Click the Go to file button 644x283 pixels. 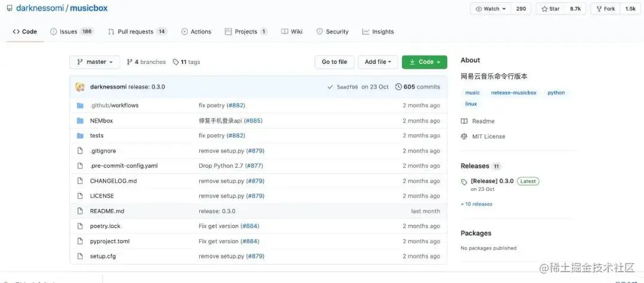coord(335,62)
